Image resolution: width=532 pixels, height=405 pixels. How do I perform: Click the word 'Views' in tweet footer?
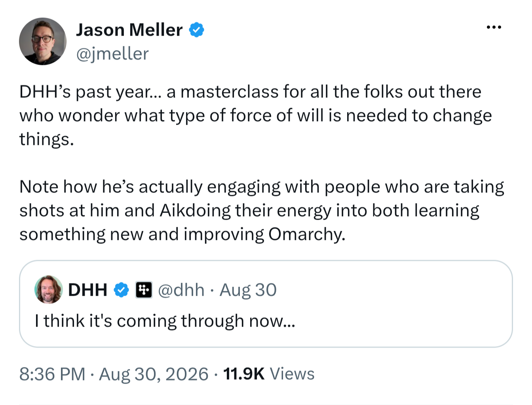point(292,374)
